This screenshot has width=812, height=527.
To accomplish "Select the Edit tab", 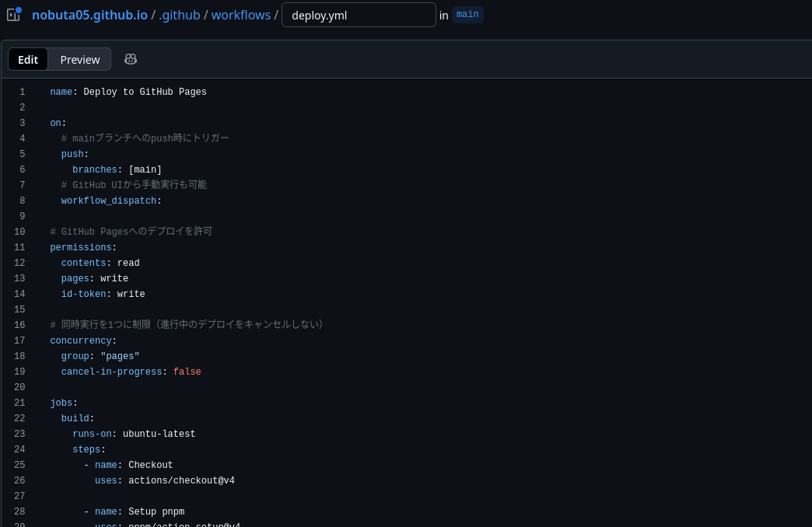I will (28, 59).
